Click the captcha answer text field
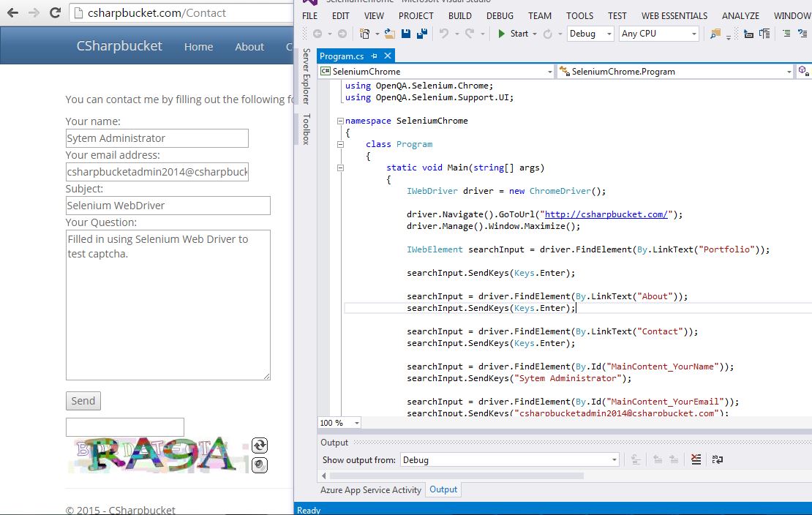The image size is (812, 515). click(125, 427)
